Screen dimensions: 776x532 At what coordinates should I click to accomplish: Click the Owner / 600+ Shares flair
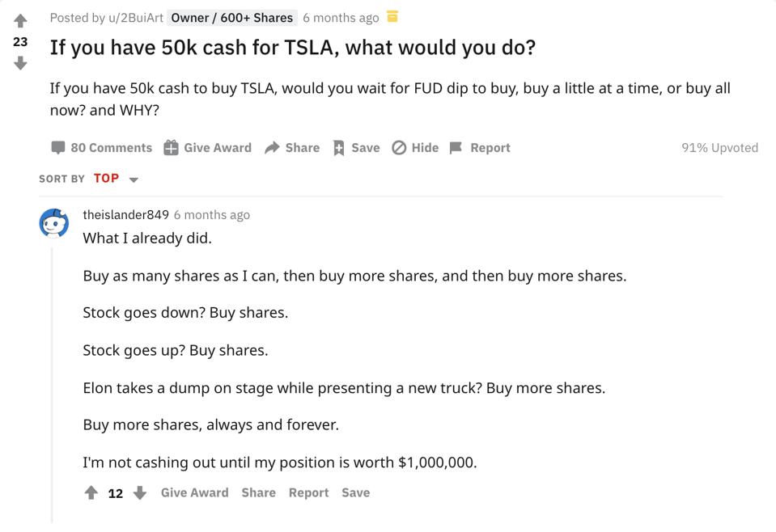pos(232,18)
